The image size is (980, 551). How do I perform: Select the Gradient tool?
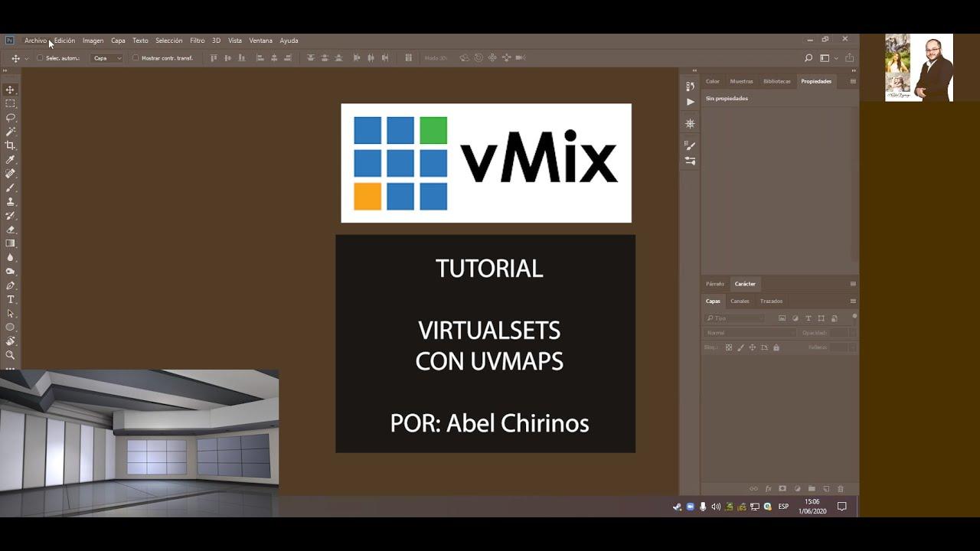pyautogui.click(x=11, y=243)
